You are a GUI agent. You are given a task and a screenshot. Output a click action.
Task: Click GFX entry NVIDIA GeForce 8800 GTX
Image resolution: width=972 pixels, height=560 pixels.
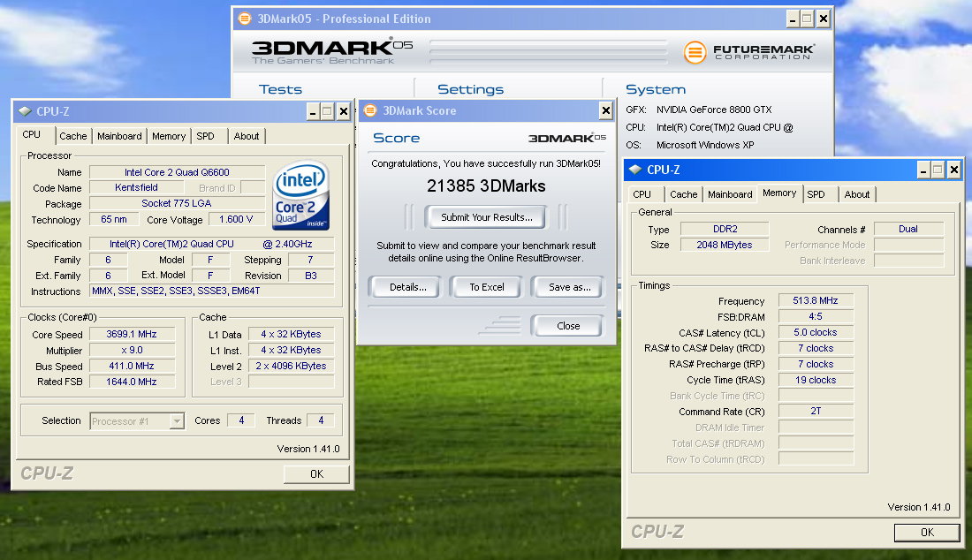[713, 110]
